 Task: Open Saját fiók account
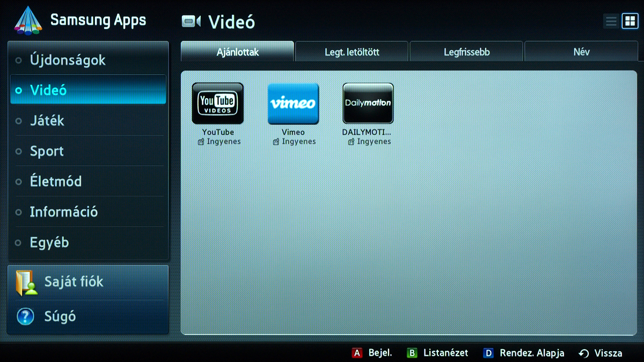(x=88, y=283)
